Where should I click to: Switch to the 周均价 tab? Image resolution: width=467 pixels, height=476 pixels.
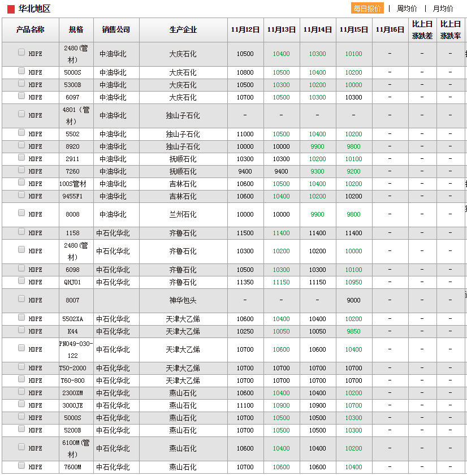tap(407, 8)
